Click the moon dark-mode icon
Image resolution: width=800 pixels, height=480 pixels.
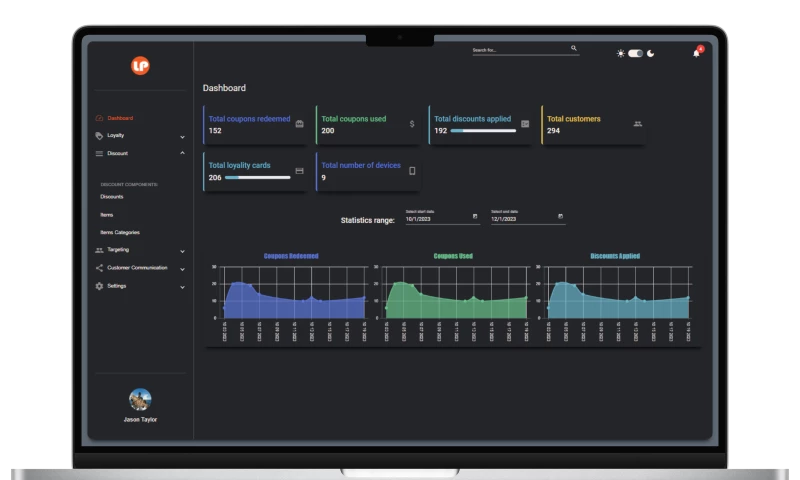pos(651,53)
